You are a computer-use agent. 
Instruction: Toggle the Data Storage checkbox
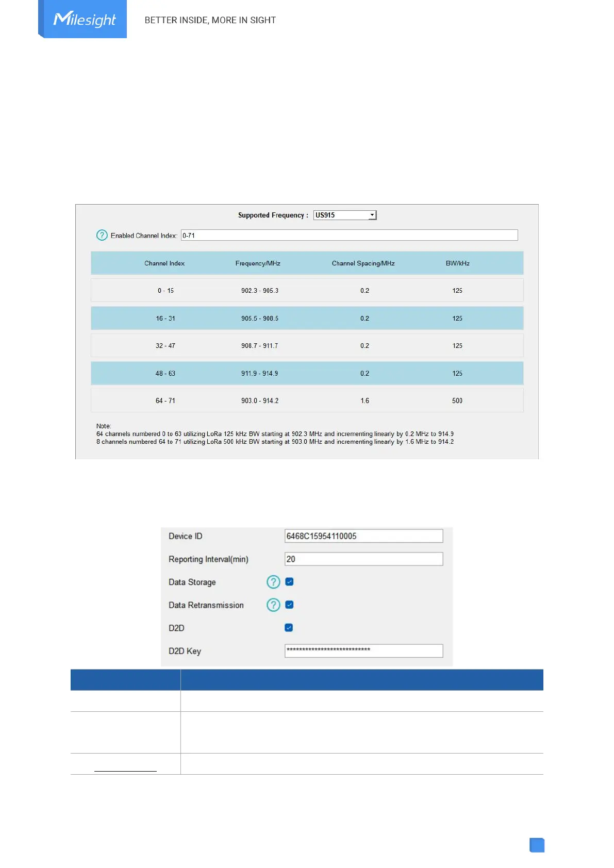[x=289, y=582]
